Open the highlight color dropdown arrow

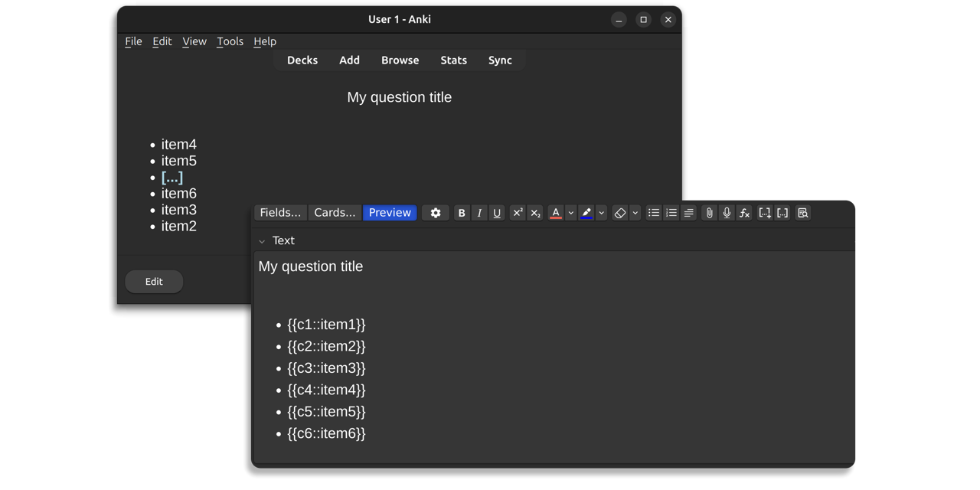(x=601, y=213)
